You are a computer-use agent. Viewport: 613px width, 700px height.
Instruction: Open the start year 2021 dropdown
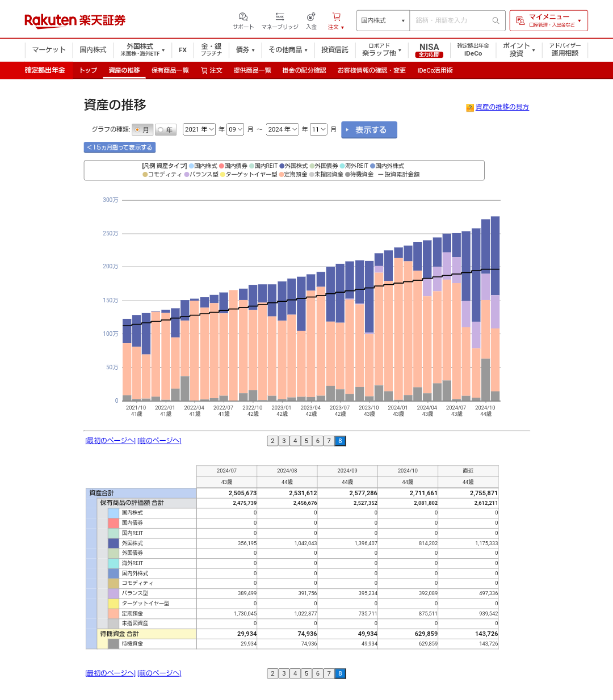pyautogui.click(x=199, y=129)
